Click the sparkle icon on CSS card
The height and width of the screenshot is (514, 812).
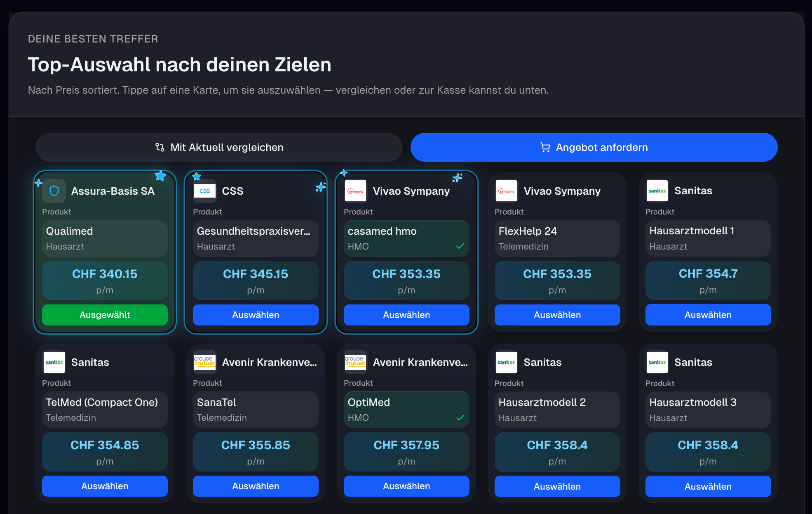pos(321,187)
